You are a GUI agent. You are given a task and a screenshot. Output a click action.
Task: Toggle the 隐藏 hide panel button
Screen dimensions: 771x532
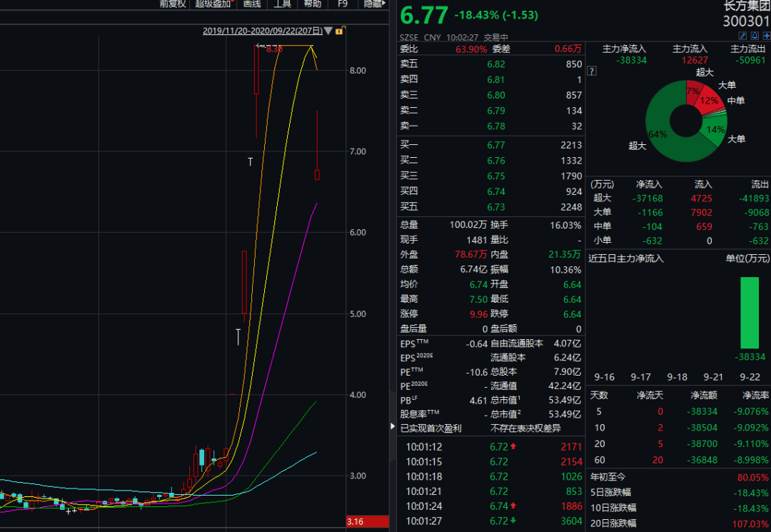(x=373, y=4)
